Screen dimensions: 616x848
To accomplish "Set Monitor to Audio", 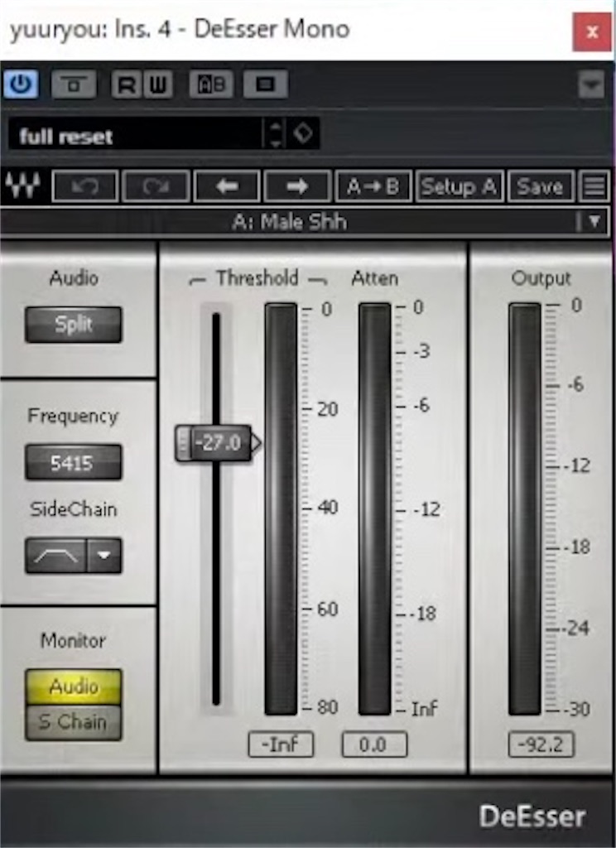I will 73,687.
